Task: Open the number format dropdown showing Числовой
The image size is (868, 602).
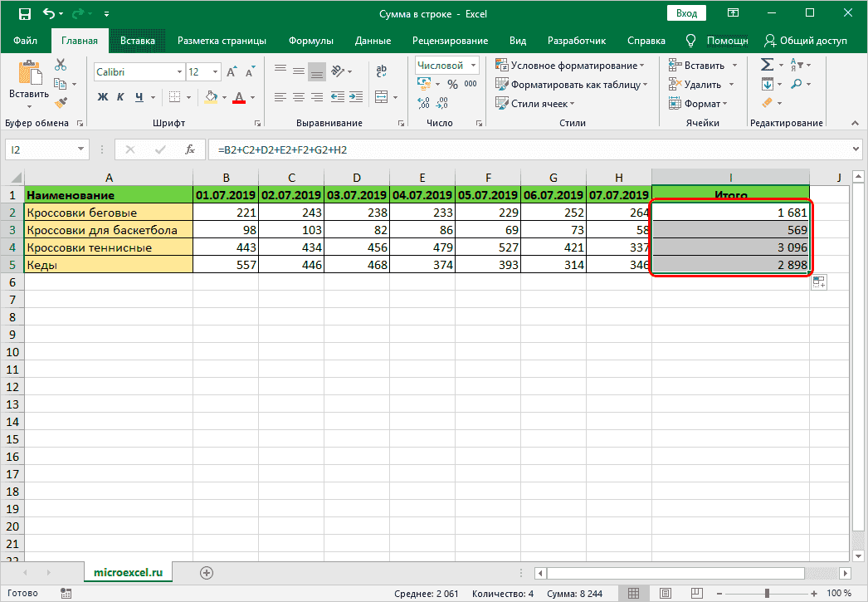Action: 446,65
